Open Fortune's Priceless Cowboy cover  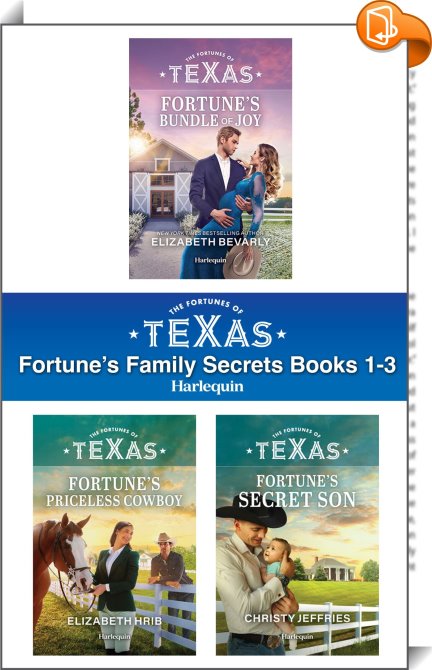coord(115,535)
